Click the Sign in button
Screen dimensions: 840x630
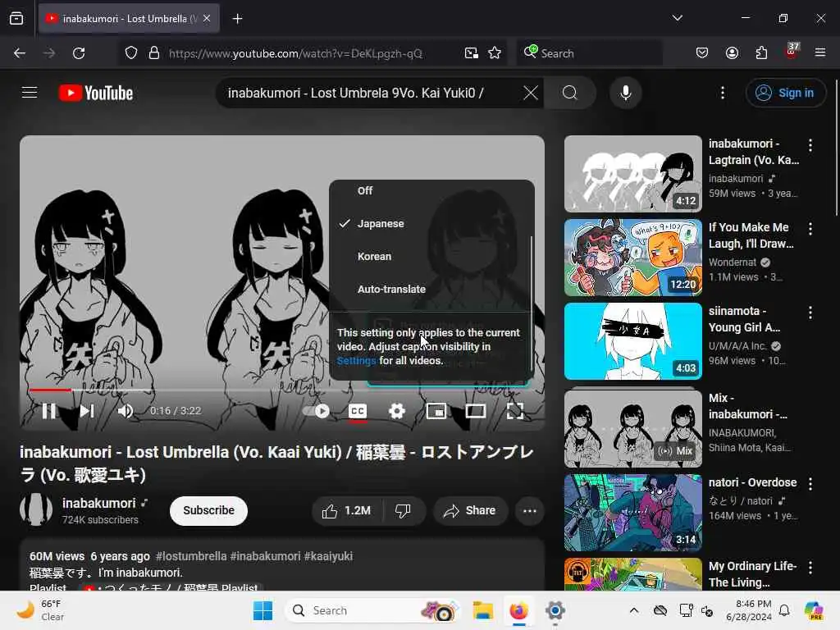(785, 93)
